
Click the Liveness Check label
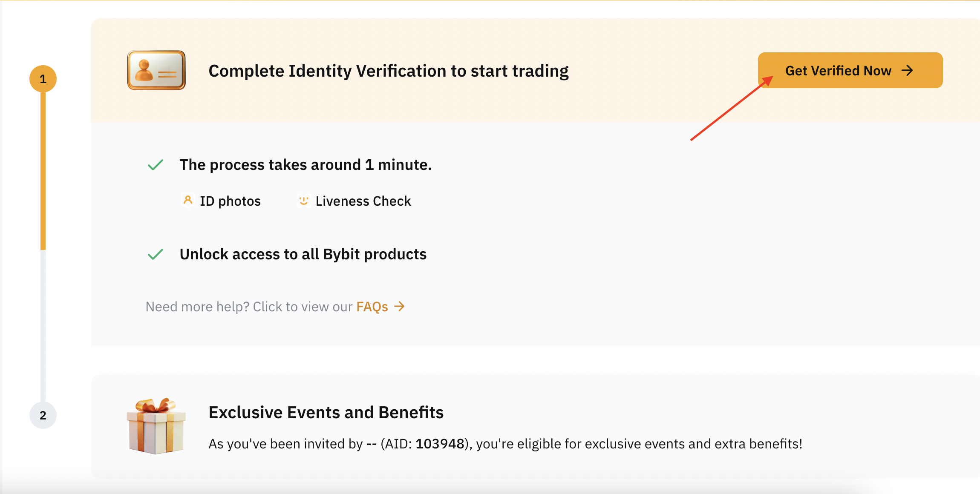click(363, 201)
